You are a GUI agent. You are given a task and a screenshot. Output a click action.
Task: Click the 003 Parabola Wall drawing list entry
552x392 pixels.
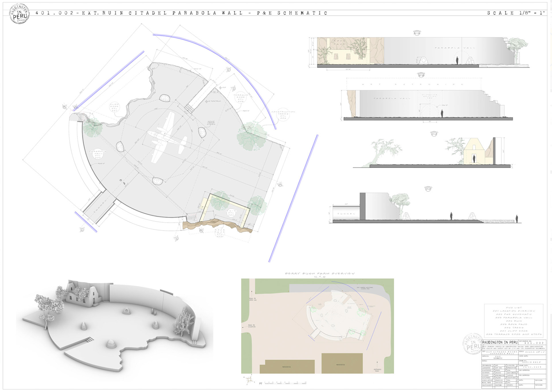pos(514,317)
